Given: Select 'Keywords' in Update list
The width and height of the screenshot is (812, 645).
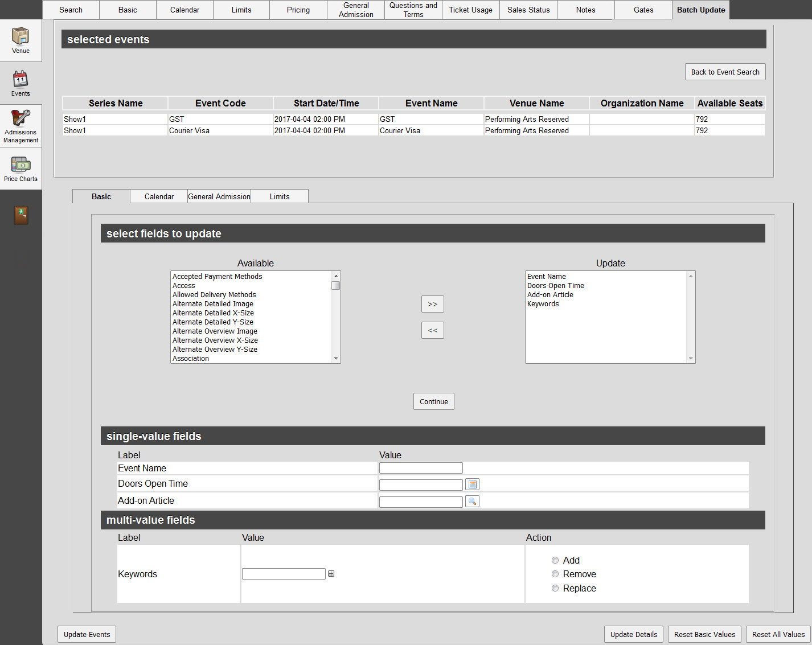Looking at the screenshot, I should (543, 304).
